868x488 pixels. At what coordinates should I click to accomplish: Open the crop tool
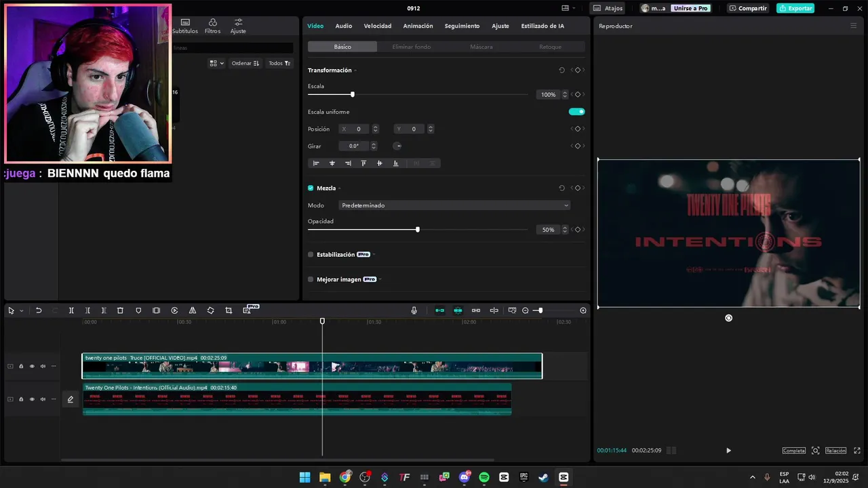[229, 310]
